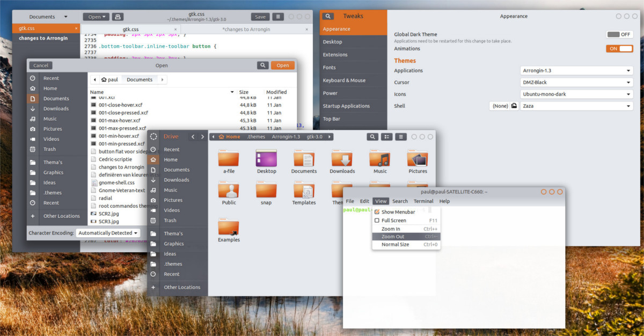Click plus icon beside Other Locations in Open dialog

point(33,216)
